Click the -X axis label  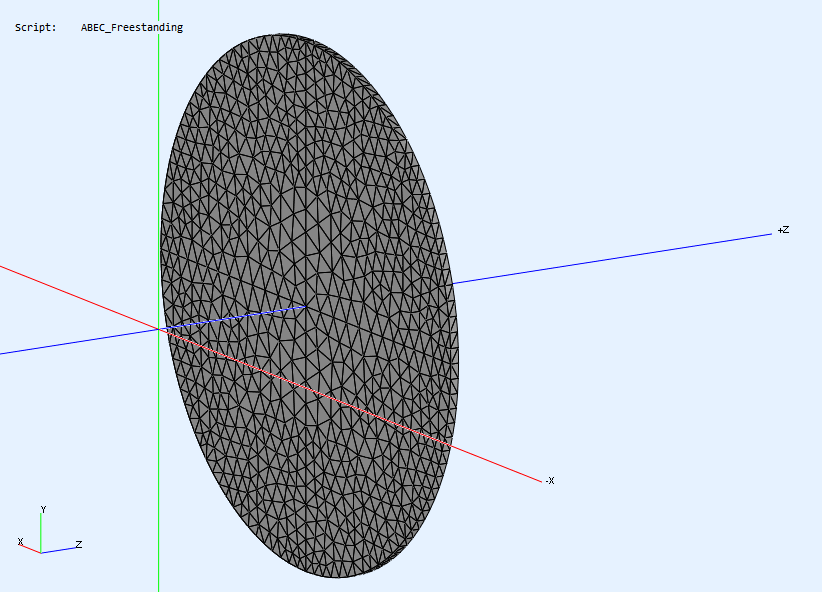tap(549, 480)
